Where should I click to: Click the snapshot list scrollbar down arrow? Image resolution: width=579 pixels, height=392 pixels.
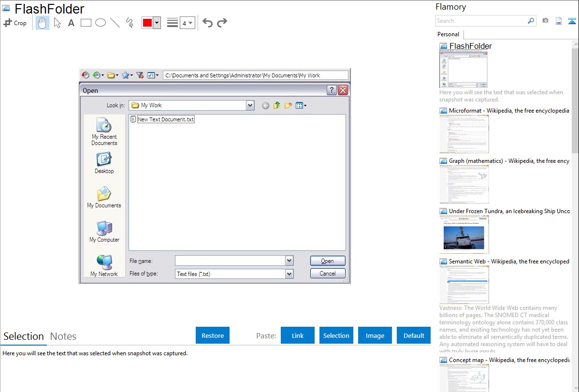click(575, 388)
